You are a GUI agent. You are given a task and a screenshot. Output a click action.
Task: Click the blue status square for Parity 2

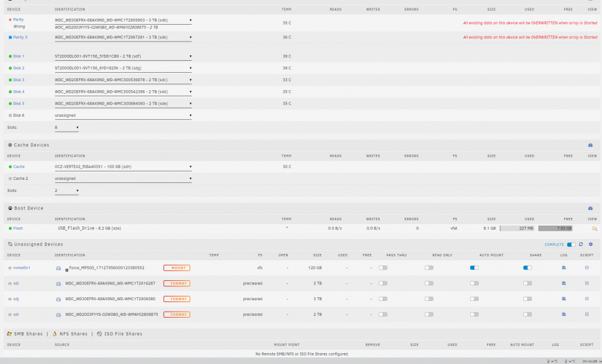(x=10, y=37)
